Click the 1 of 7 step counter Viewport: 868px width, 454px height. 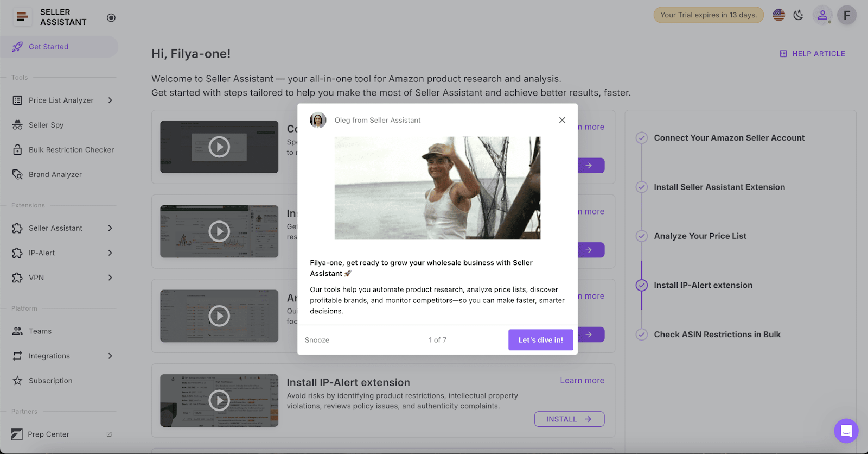pyautogui.click(x=437, y=340)
